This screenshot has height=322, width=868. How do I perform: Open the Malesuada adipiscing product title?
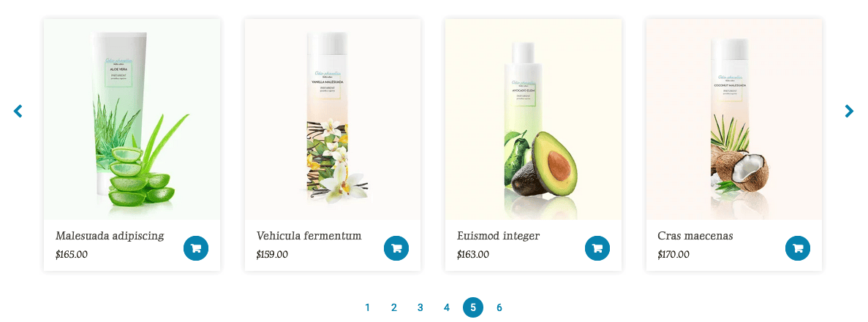pyautogui.click(x=110, y=237)
